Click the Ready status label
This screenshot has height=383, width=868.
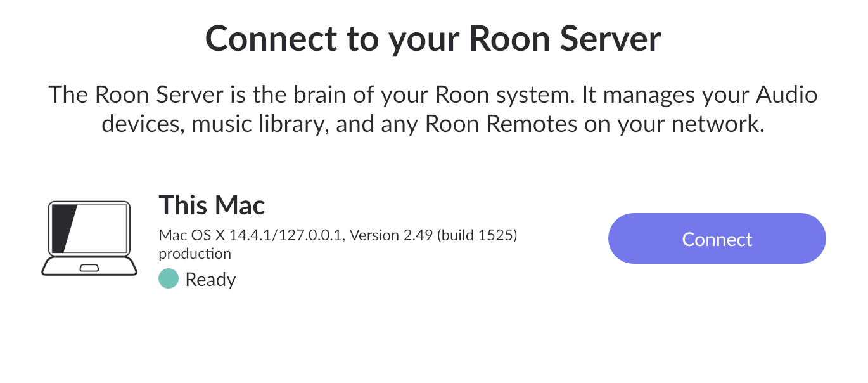click(210, 280)
